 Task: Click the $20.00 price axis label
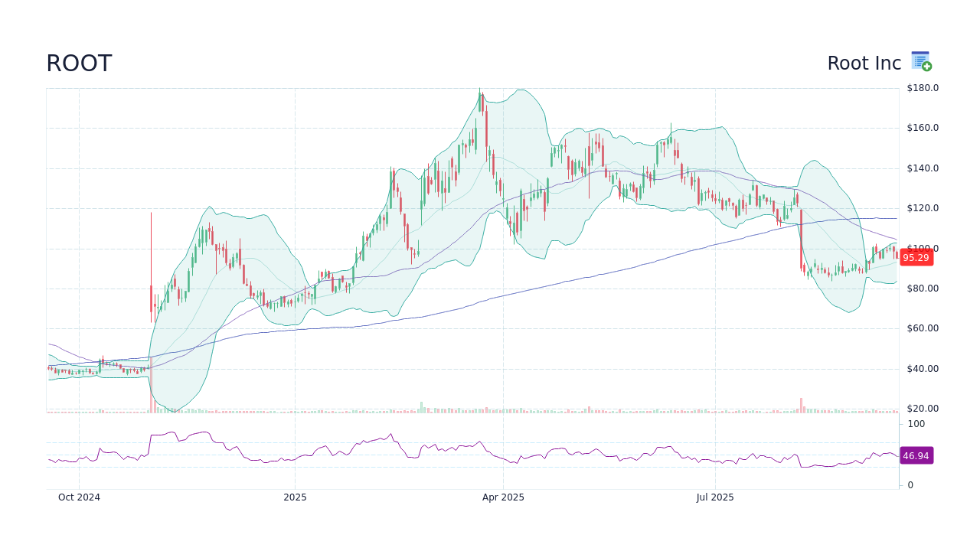[921, 408]
